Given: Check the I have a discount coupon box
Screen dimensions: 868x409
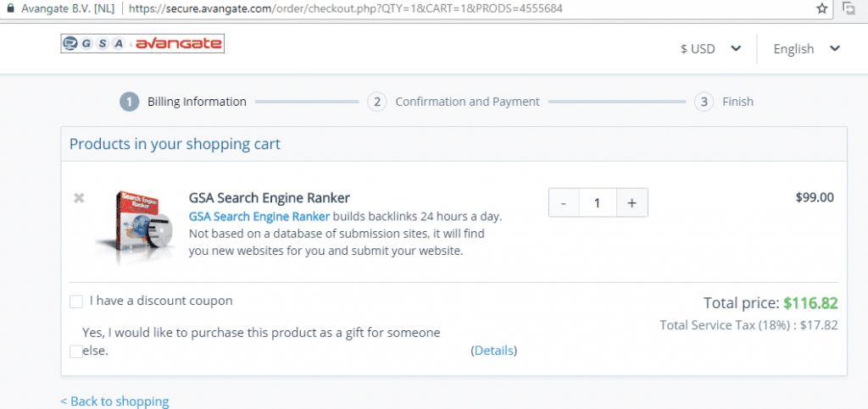Looking at the screenshot, I should coord(76,301).
